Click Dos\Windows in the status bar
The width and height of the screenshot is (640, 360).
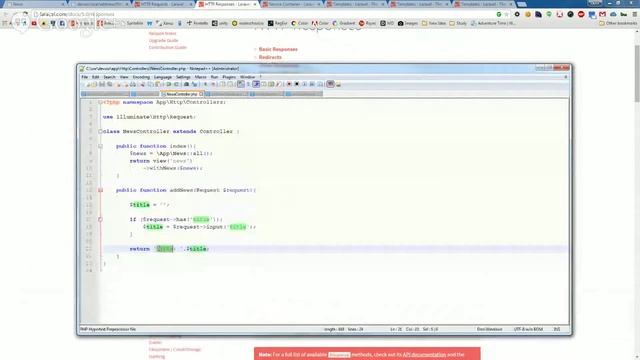tap(489, 329)
